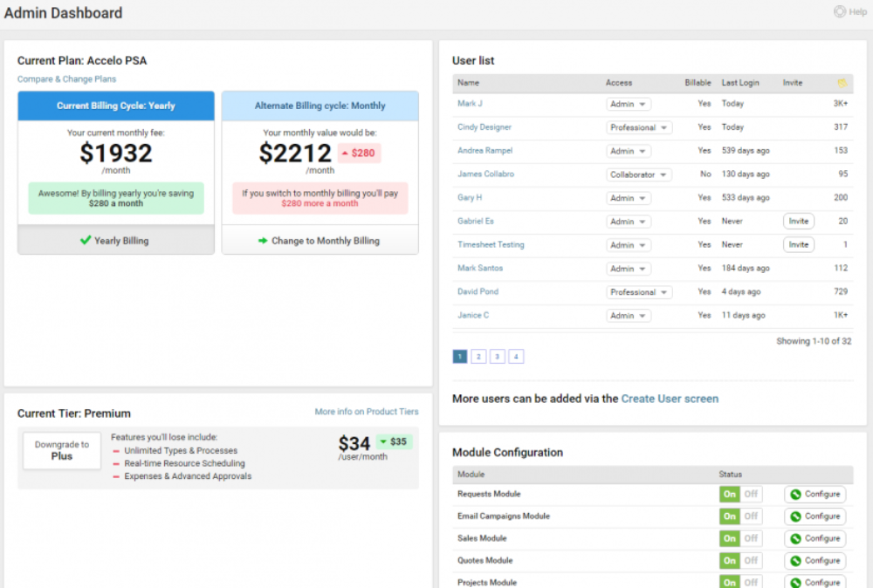Open James Collabro user profile
Screen dimensions: 873x588
pyautogui.click(x=486, y=174)
